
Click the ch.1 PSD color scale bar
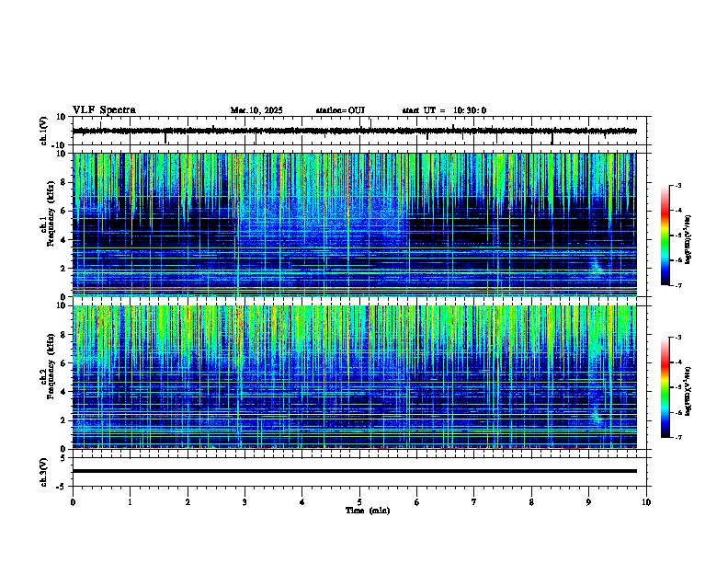click(665, 236)
